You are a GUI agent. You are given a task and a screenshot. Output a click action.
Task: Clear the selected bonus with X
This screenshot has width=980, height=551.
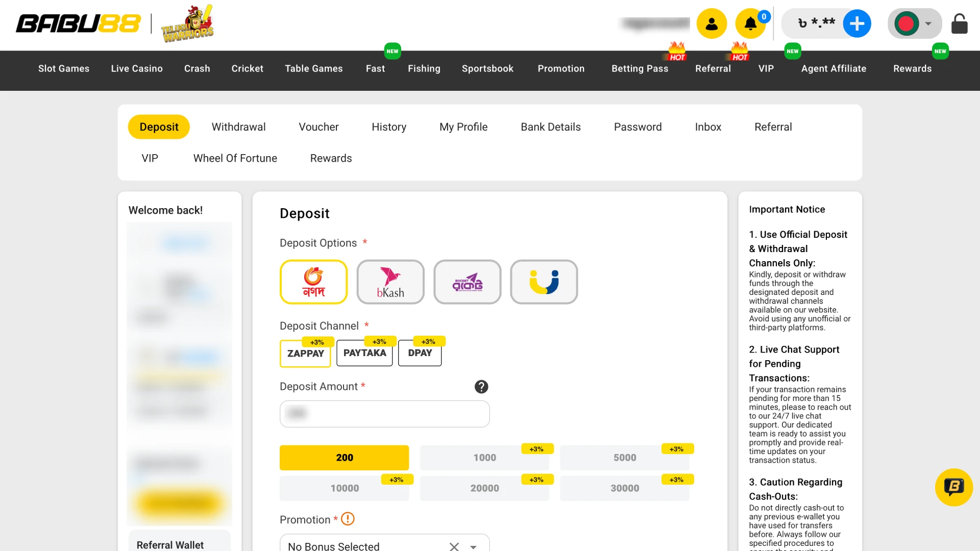(454, 546)
